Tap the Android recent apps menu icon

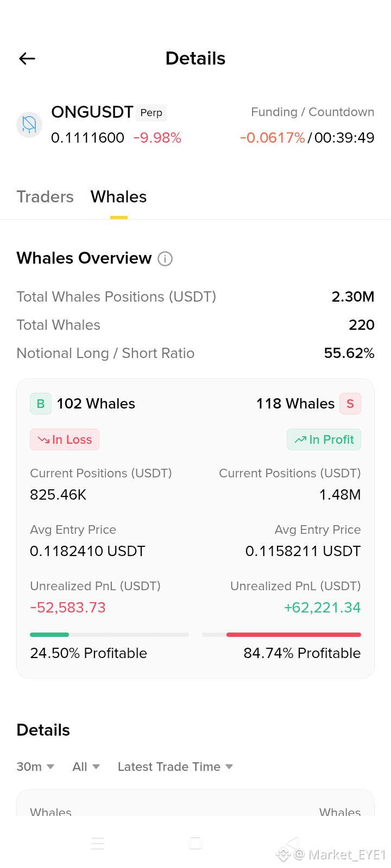click(98, 844)
